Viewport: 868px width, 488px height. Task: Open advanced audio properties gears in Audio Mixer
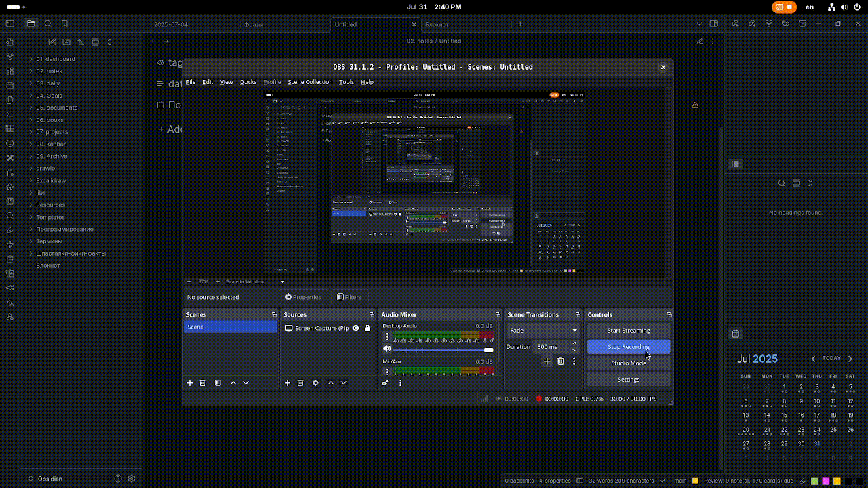coord(385,383)
